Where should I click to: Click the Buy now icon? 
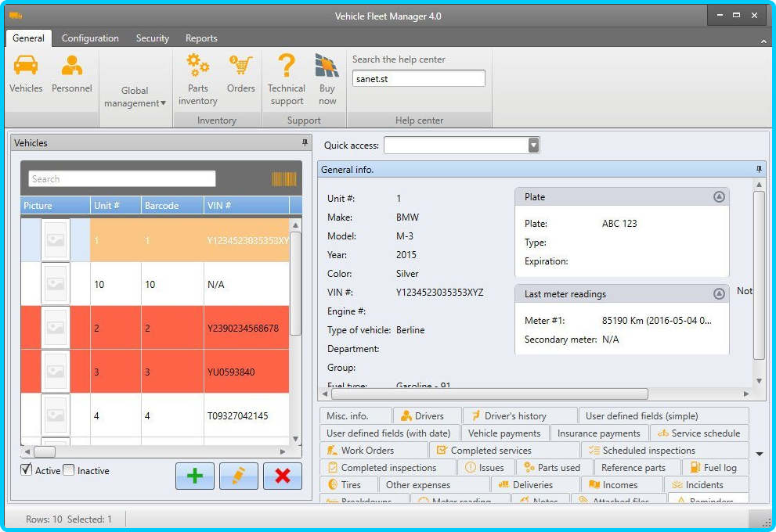[x=327, y=66]
